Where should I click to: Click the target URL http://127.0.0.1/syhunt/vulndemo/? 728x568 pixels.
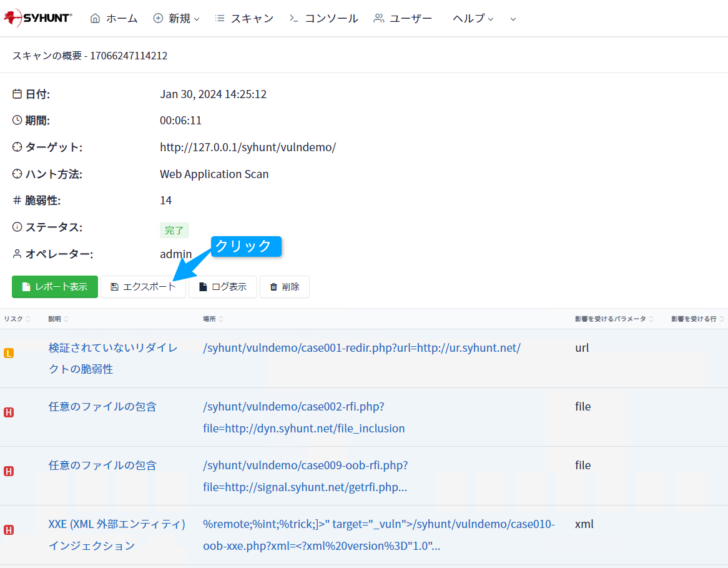click(x=248, y=147)
